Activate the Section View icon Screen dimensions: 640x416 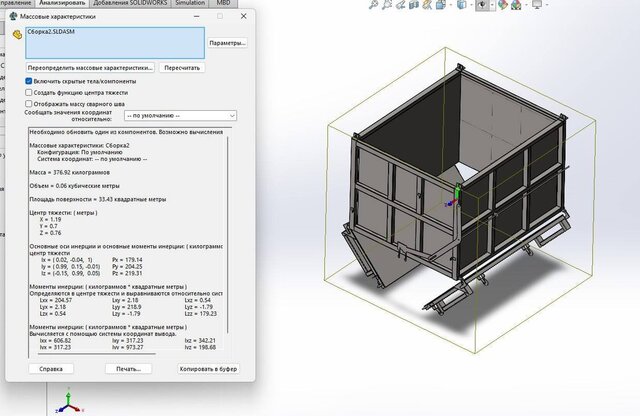click(x=414, y=5)
